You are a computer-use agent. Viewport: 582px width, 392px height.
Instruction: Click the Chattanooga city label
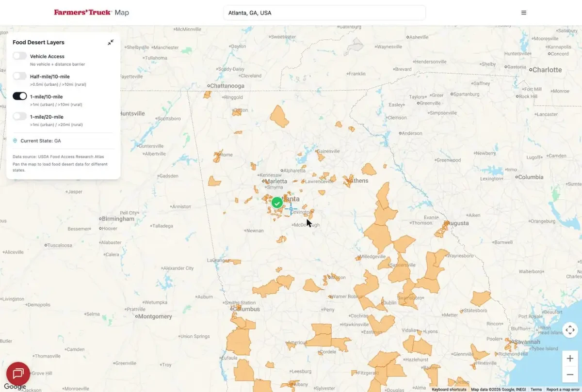click(x=227, y=86)
